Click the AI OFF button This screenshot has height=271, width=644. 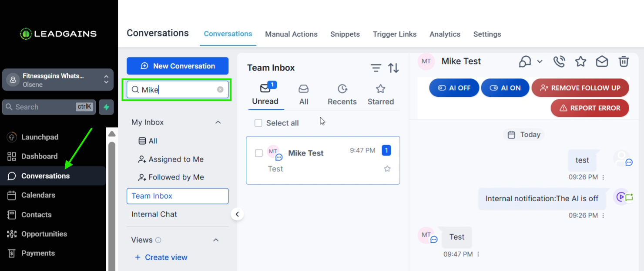pos(454,88)
